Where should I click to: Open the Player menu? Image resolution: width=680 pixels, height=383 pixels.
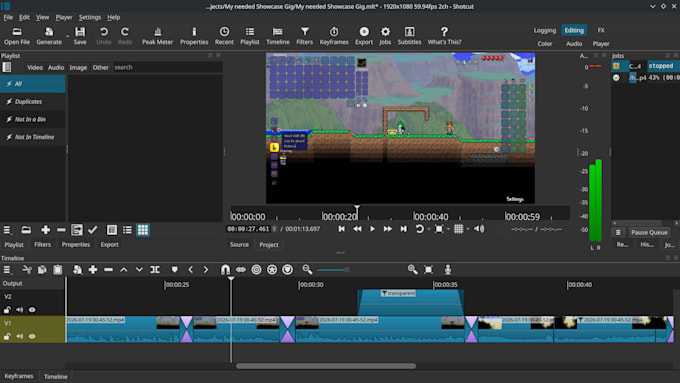[64, 17]
